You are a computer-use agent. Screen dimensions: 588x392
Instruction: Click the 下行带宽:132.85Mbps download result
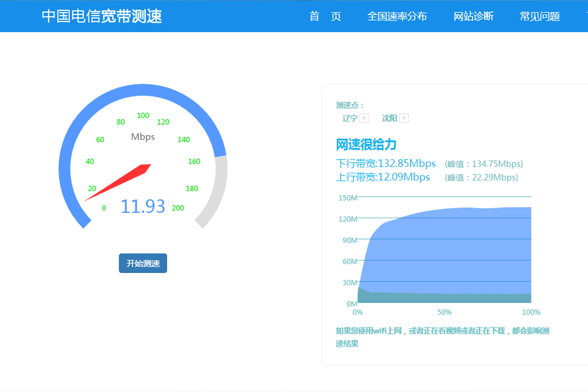(x=386, y=163)
